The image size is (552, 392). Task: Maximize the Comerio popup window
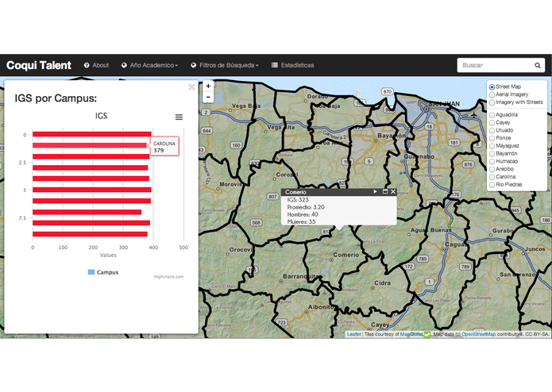pyautogui.click(x=384, y=191)
